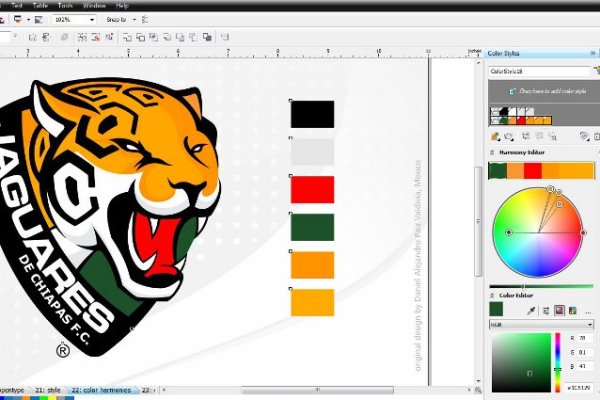
Task: Open the Help menu
Action: (x=122, y=6)
